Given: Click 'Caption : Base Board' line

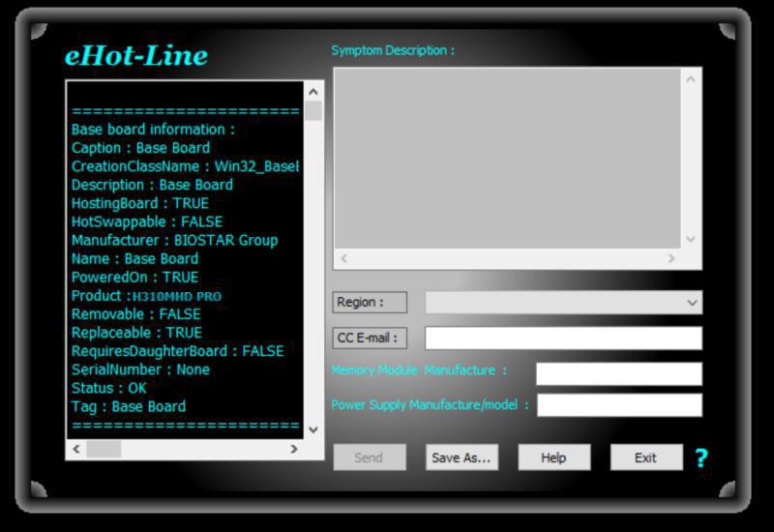Looking at the screenshot, I should [x=140, y=148].
